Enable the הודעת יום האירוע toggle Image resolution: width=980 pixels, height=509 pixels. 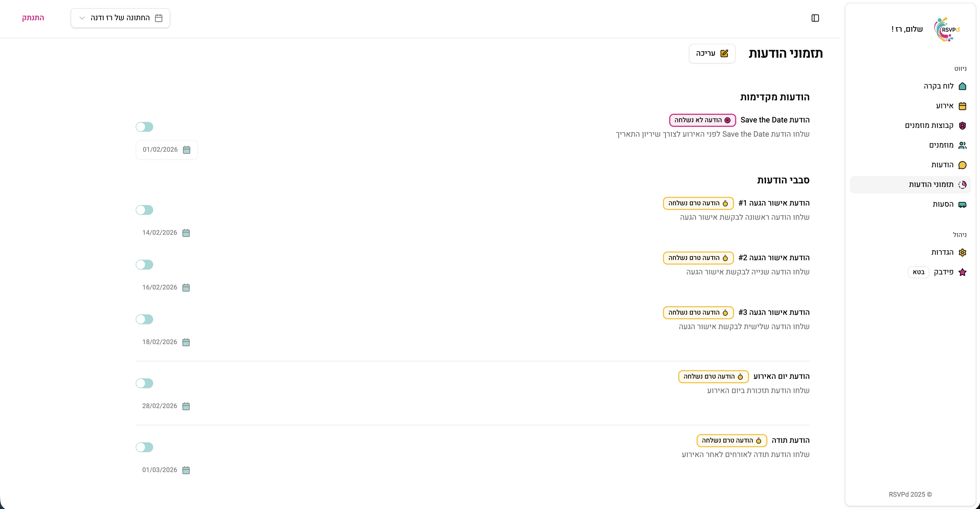[x=144, y=384]
